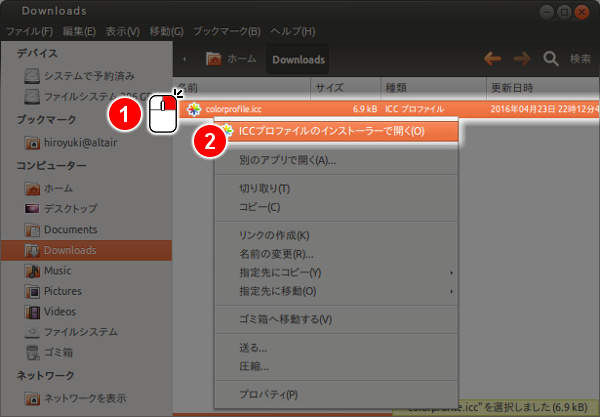Open Music in sidebar
600x417 pixels.
[x=57, y=270]
